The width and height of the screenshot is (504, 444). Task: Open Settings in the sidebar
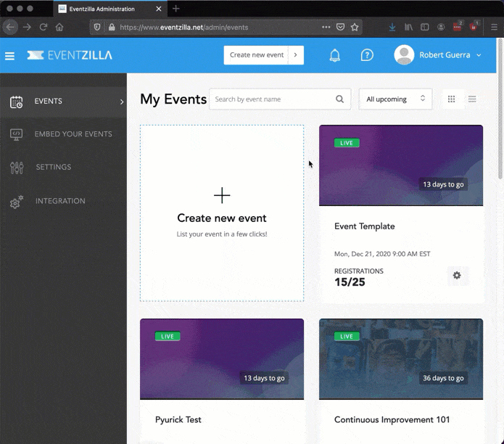pos(54,167)
